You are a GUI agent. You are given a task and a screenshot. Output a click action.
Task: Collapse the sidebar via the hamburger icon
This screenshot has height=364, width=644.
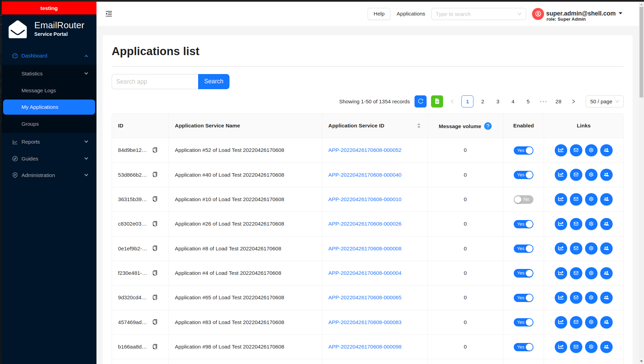coord(109,14)
